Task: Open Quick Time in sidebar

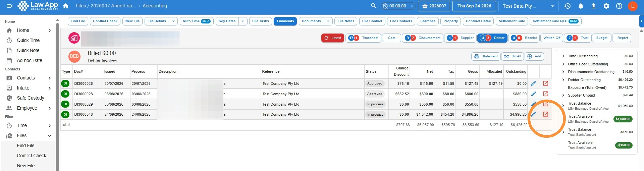Action: pyautogui.click(x=28, y=40)
